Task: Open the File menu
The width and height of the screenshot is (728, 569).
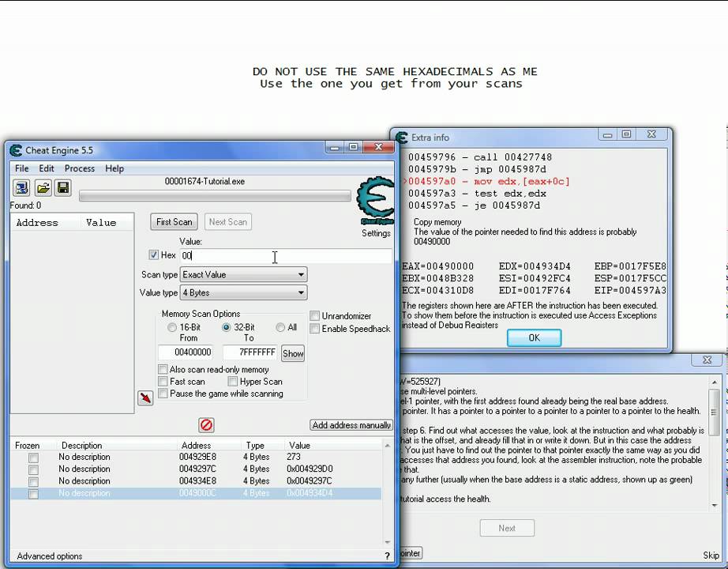Action: [22, 168]
